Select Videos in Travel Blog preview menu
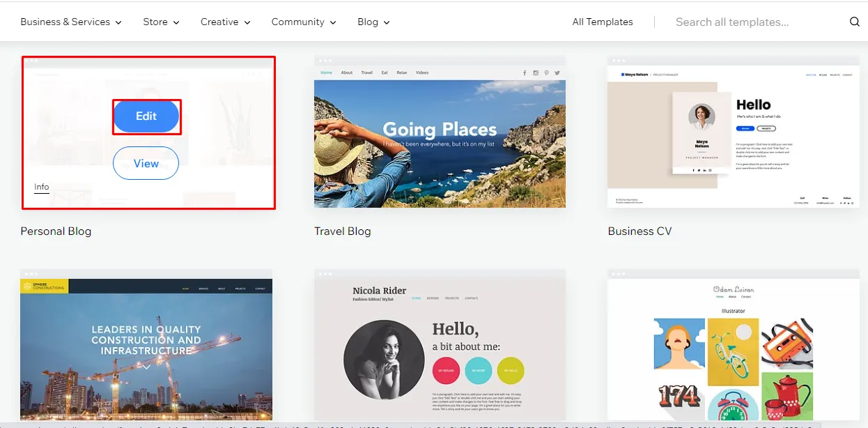This screenshot has height=428, width=868. [422, 72]
